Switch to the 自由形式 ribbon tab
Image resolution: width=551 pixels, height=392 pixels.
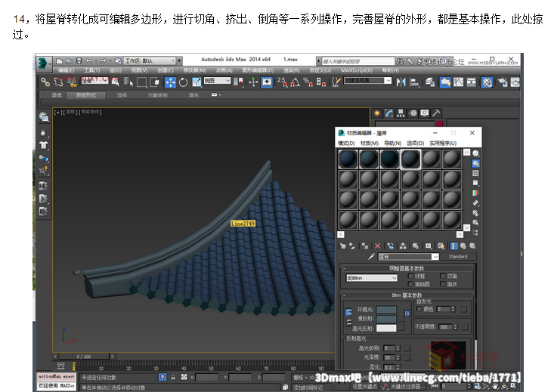pos(86,95)
